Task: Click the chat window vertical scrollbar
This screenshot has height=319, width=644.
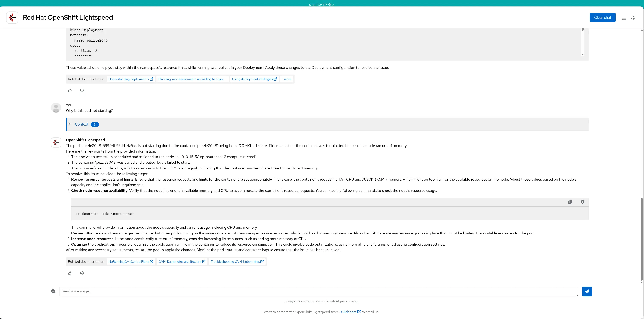Action: pyautogui.click(x=641, y=239)
